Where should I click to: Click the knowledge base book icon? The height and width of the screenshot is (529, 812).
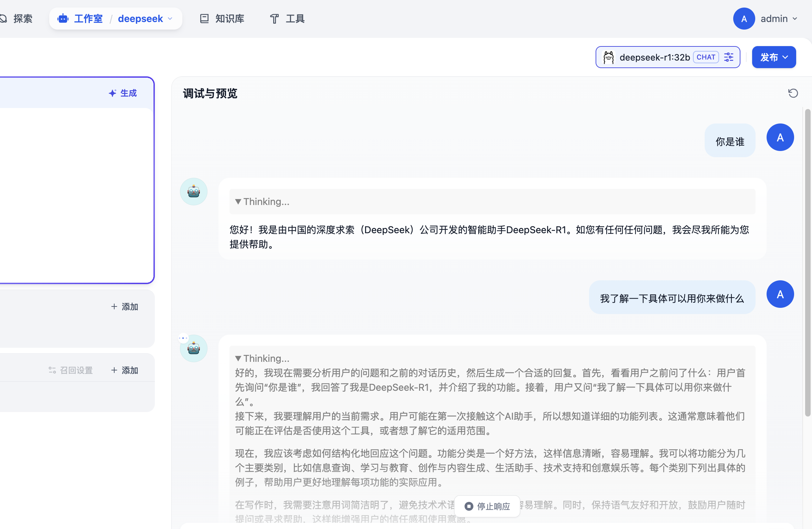click(x=204, y=19)
